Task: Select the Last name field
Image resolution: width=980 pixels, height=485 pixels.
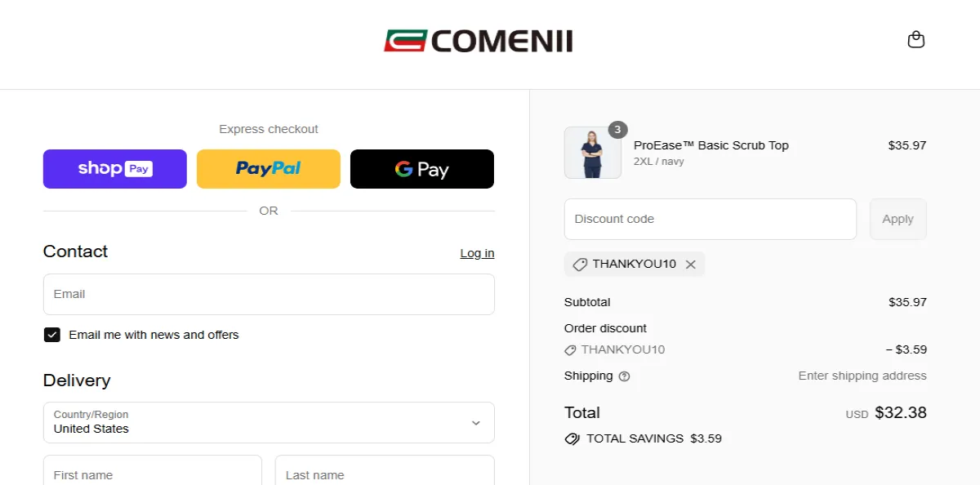Action: click(x=384, y=474)
